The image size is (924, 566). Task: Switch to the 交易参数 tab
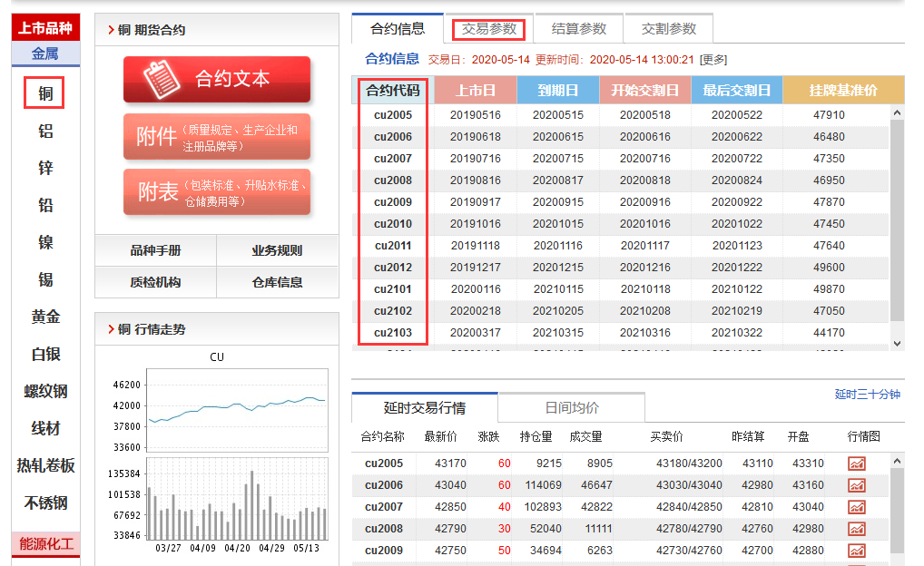(x=489, y=29)
